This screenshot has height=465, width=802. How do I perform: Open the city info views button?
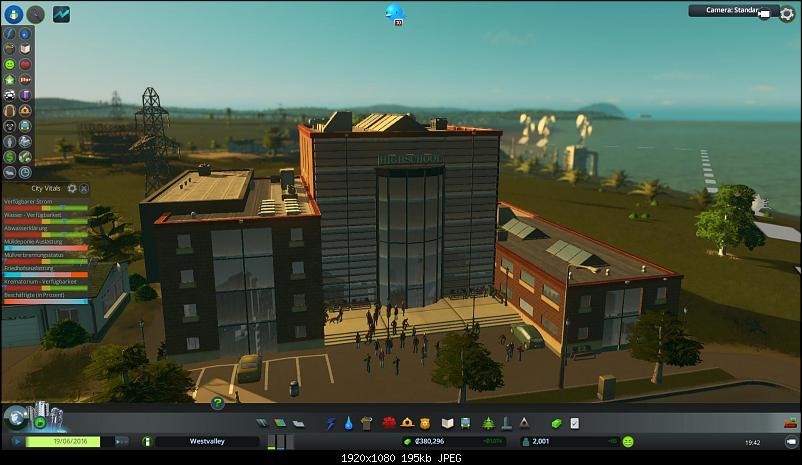(14, 14)
